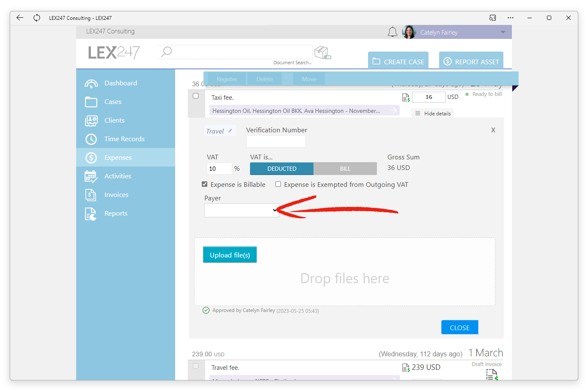This screenshot has height=391, width=588.
Task: Collapse via Hide details
Action: click(x=433, y=114)
